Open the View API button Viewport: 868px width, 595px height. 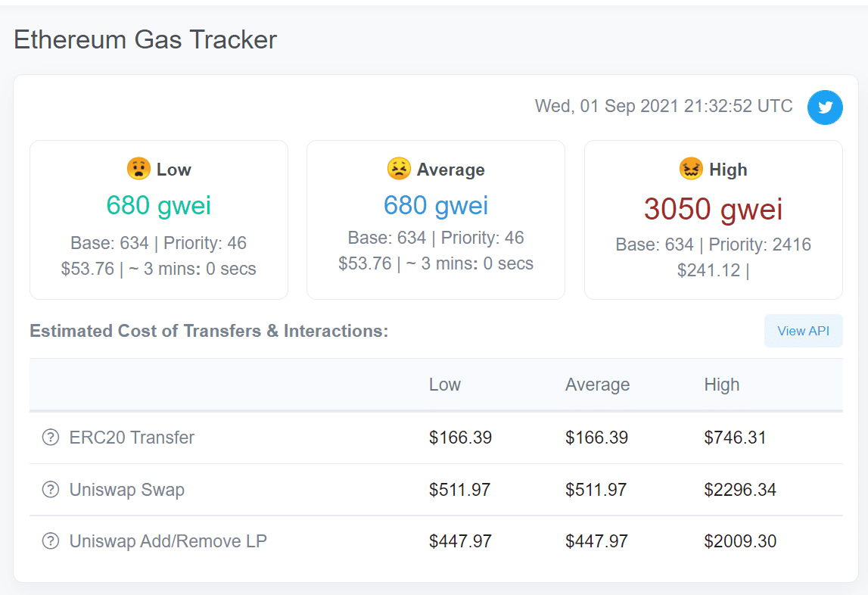coord(803,331)
